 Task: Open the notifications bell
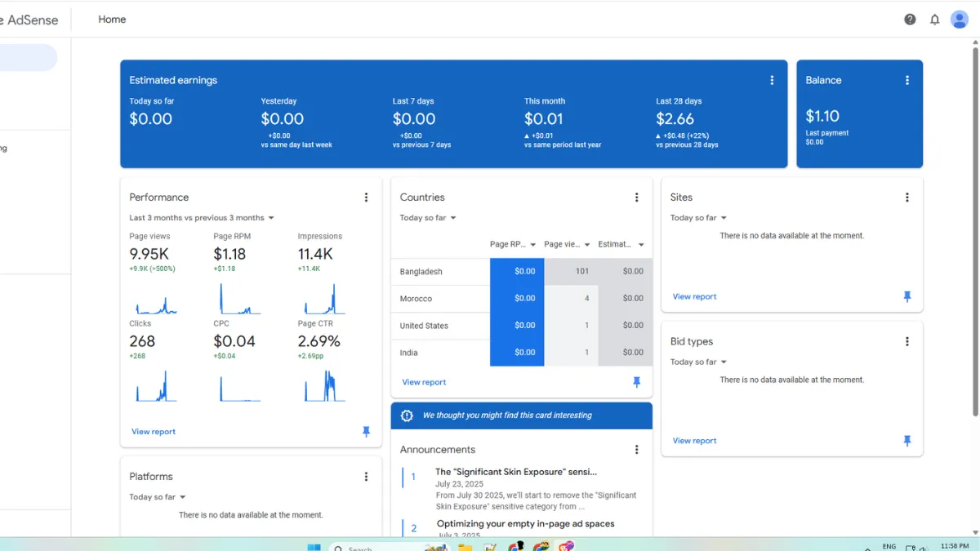[935, 20]
